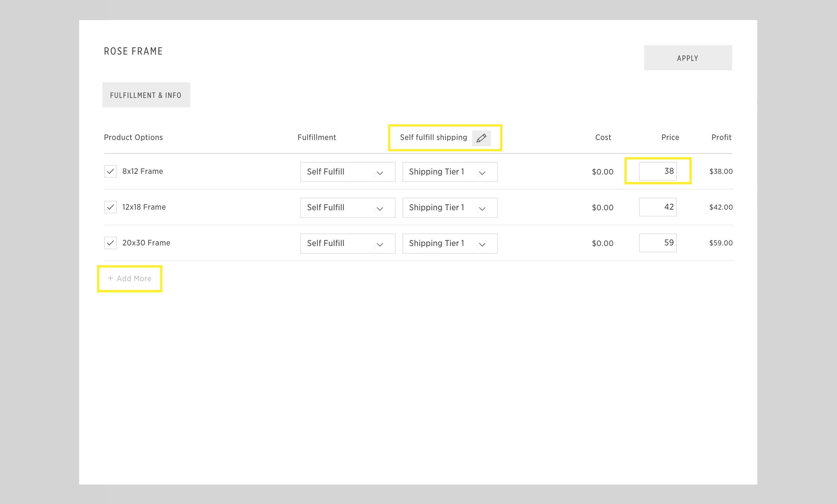Select the price field showing 42
The image size is (837, 504).
pyautogui.click(x=658, y=207)
